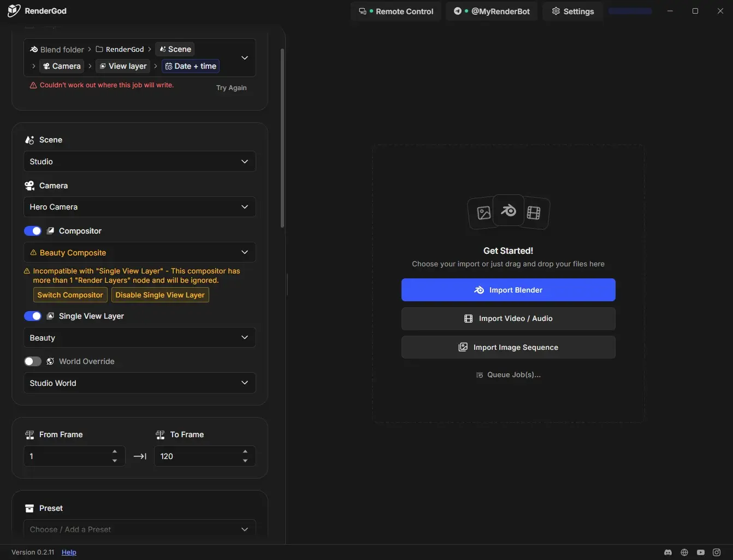
Task: Click the Queue Job(s)... link
Action: click(509, 375)
